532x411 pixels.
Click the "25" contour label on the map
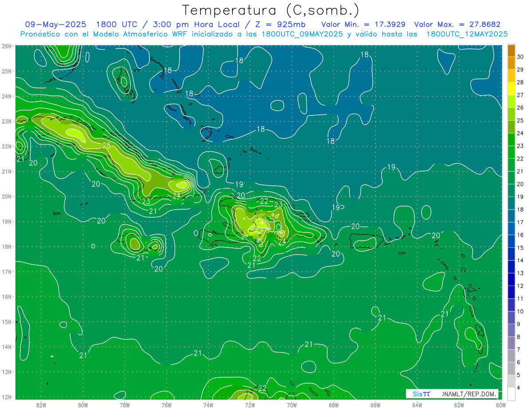[107, 145]
